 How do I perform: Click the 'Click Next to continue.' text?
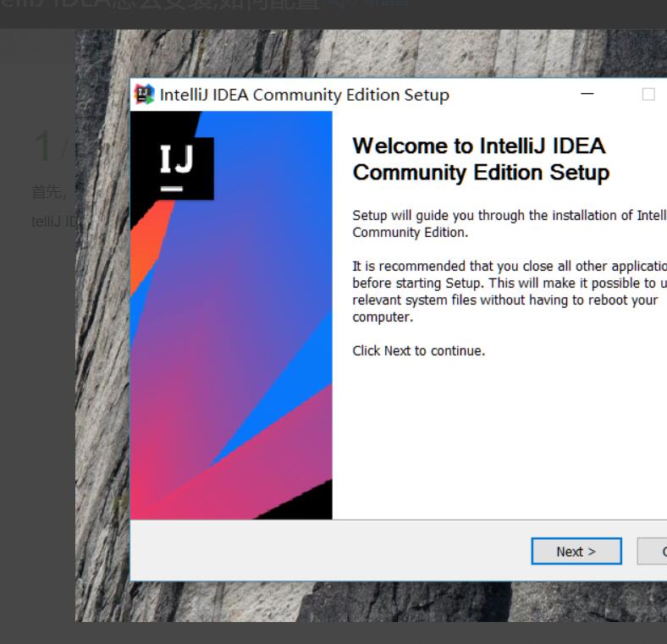coord(419,350)
